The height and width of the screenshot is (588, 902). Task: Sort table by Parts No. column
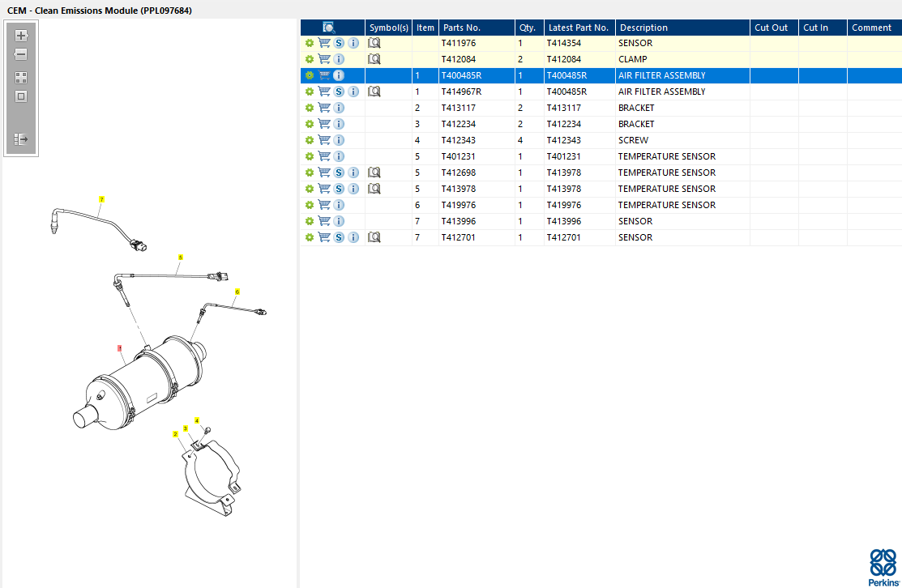[x=475, y=28]
